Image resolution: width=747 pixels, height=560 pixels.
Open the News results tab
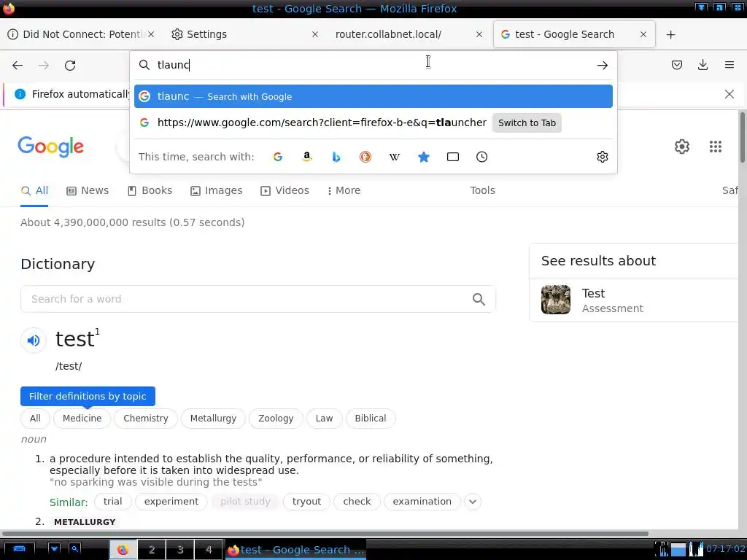click(88, 190)
